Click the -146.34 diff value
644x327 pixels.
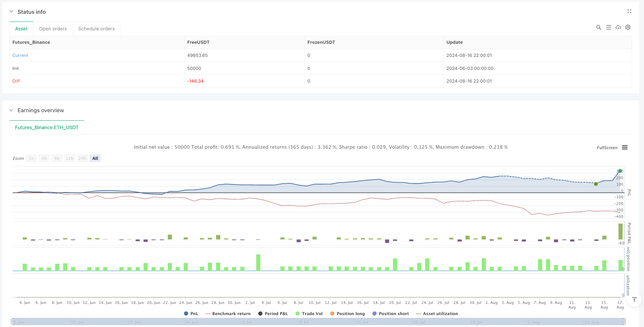[x=196, y=81]
